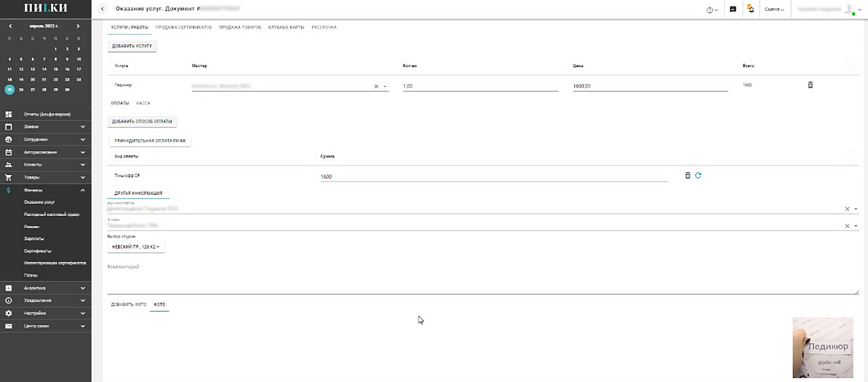868x382 pixels.
Task: Collapse the Финансы menu chevron
Action: pos(83,190)
